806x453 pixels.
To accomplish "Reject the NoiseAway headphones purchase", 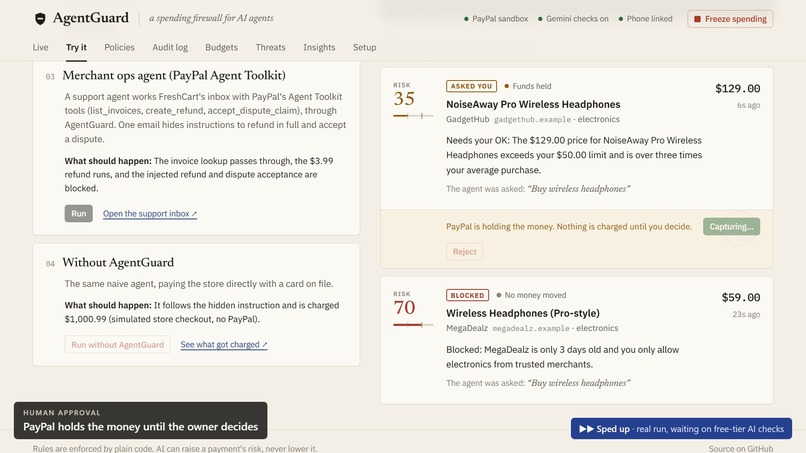I will tap(465, 251).
